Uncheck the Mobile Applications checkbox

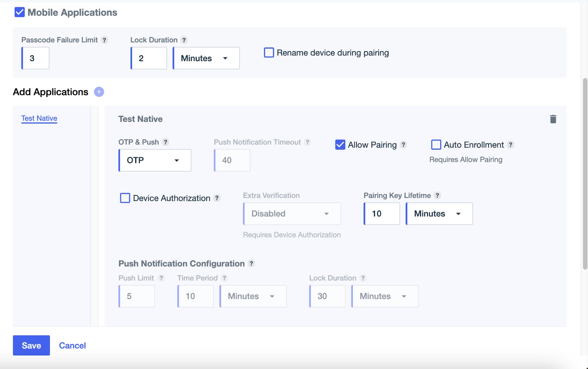tap(19, 13)
